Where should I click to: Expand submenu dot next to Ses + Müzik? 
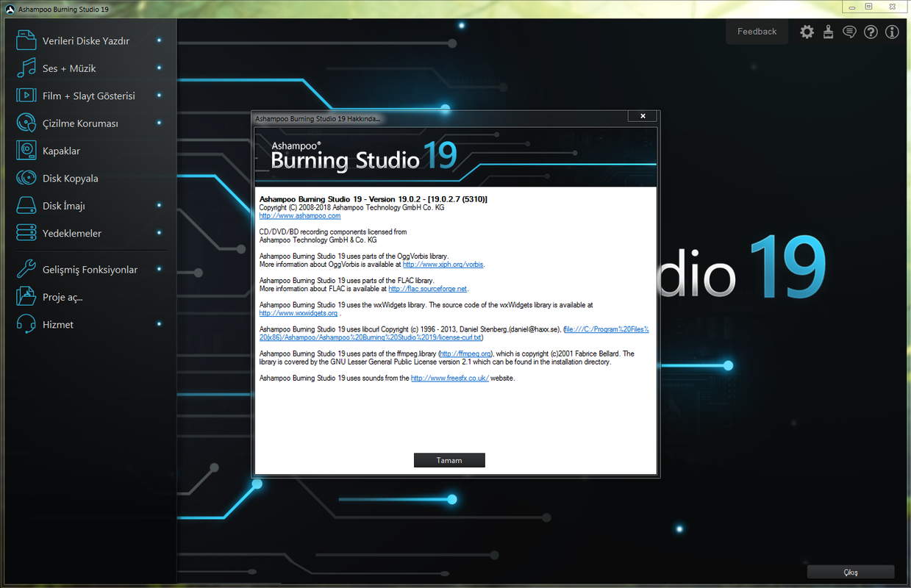[x=159, y=68]
